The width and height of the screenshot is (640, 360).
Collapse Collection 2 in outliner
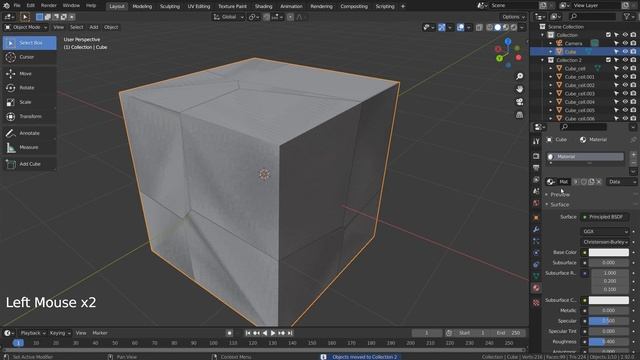pos(542,60)
